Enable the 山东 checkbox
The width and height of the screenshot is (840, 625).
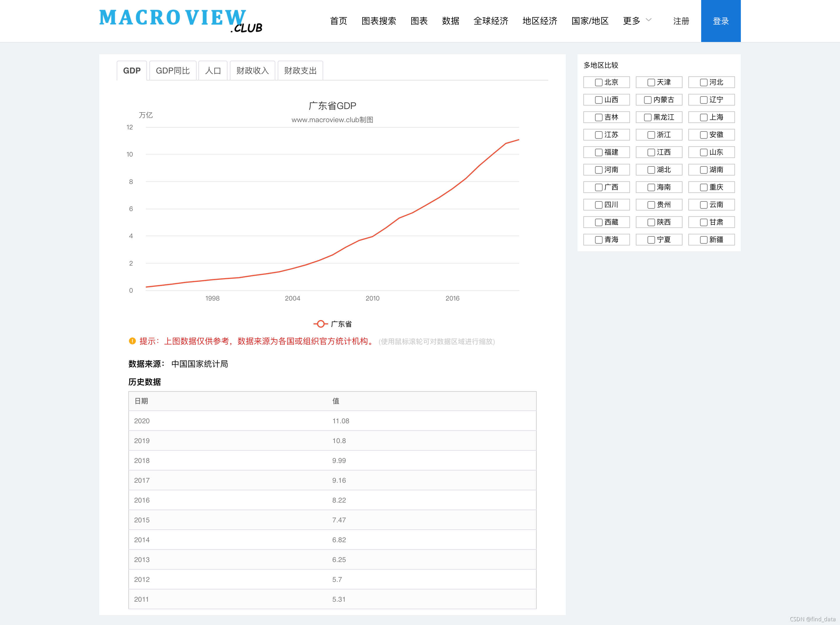click(703, 152)
